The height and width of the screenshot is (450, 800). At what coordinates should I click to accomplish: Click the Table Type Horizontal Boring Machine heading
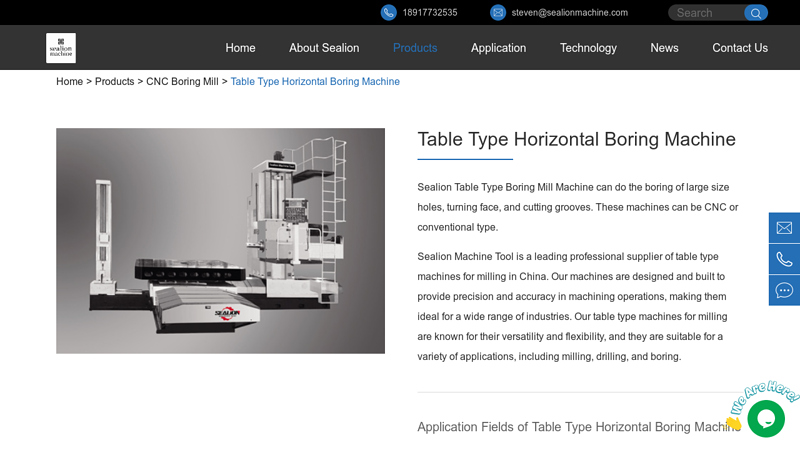tap(577, 139)
